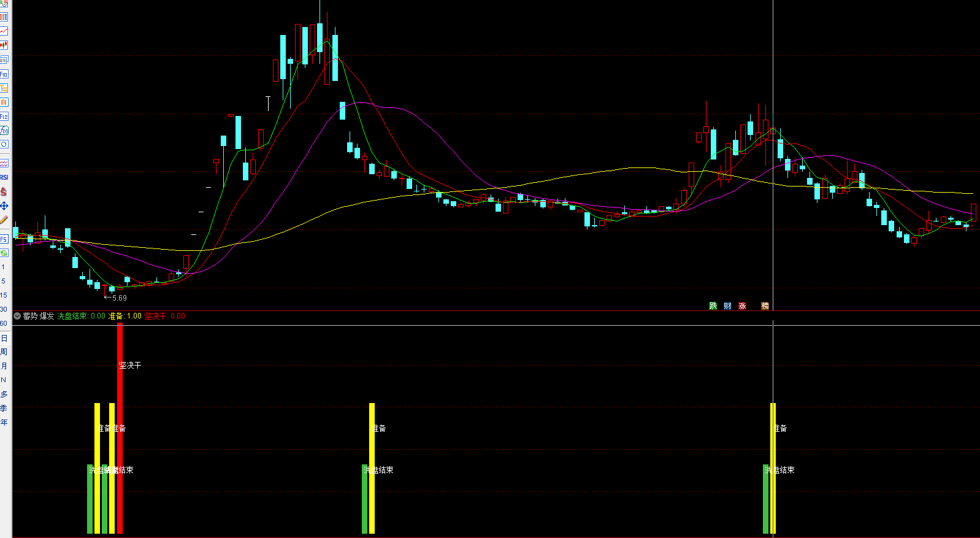The height and width of the screenshot is (538, 980).
Task: Switch to 15-minute period
Action: click(4, 295)
